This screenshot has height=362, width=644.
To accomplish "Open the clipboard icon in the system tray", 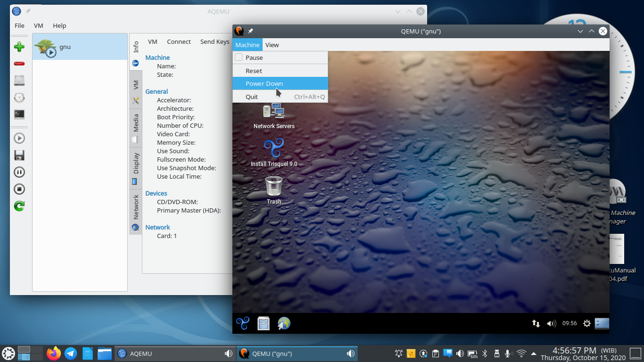I will pos(436,354).
